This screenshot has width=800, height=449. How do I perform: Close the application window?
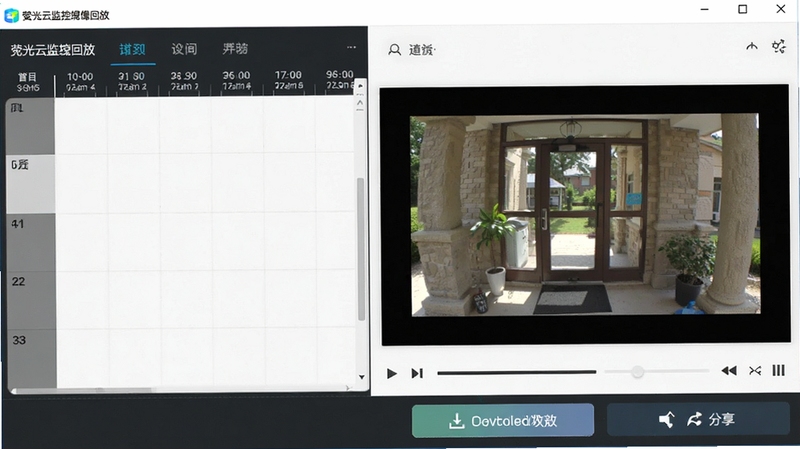[x=781, y=9]
